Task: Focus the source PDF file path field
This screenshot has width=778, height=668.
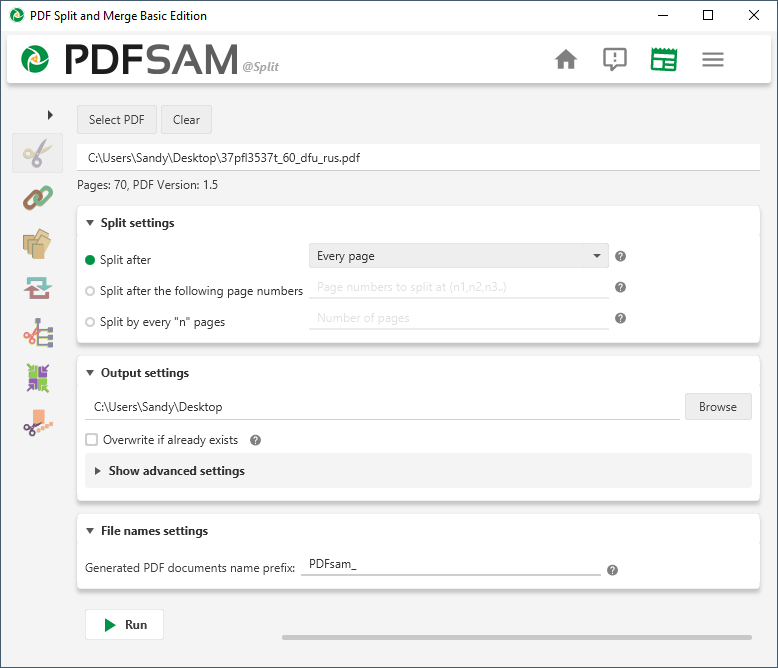Action: click(418, 158)
